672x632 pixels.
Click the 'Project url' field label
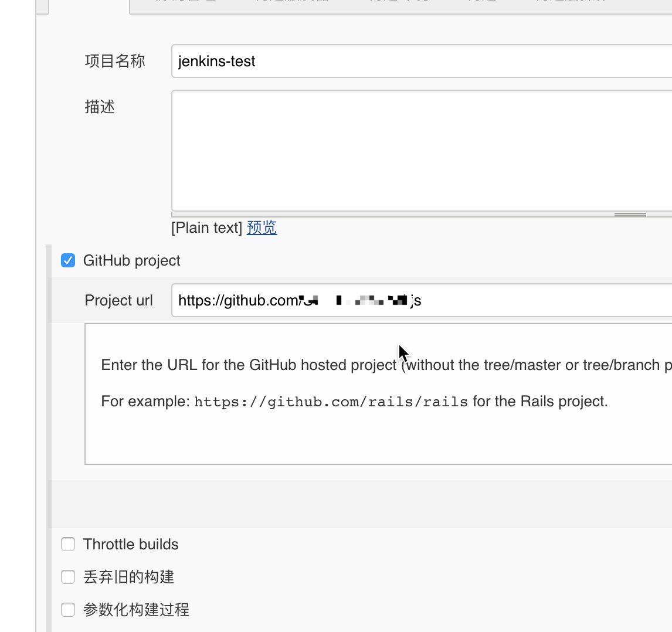coord(118,300)
